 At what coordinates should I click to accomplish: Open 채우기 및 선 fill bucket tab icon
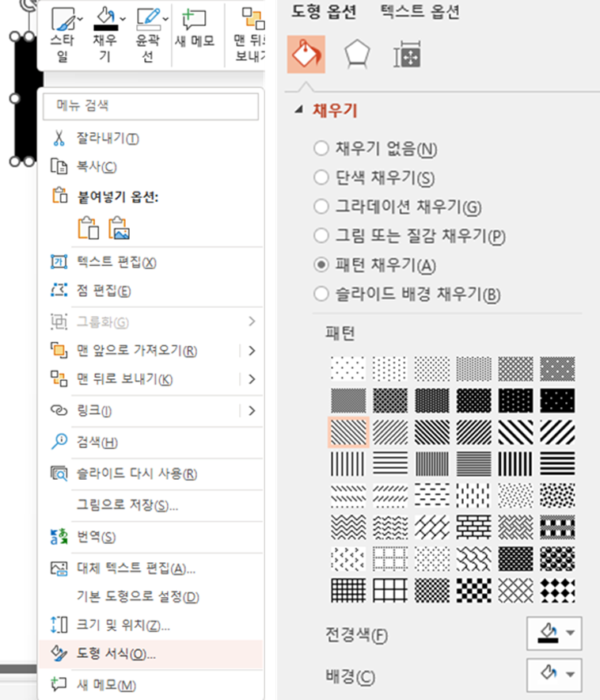point(306,55)
